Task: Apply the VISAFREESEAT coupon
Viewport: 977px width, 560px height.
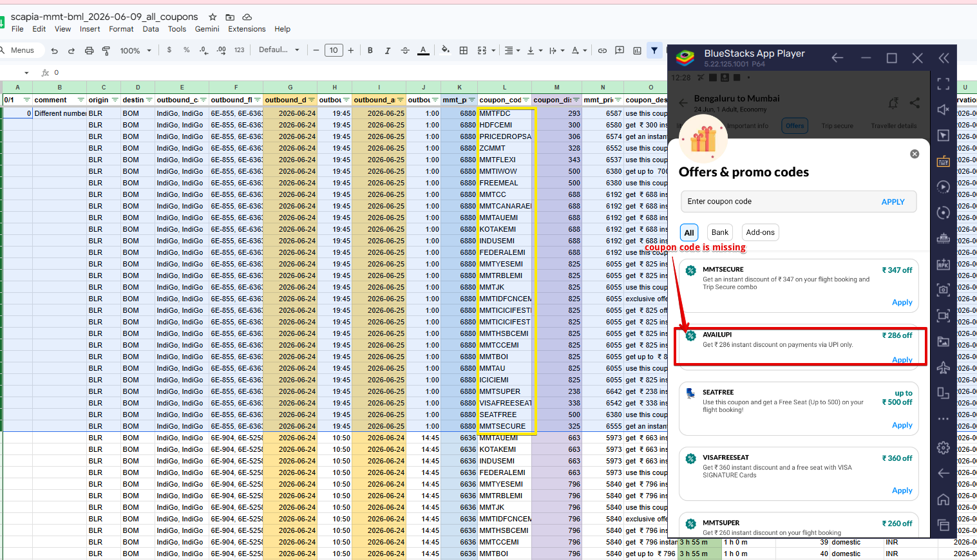Action: click(x=902, y=490)
